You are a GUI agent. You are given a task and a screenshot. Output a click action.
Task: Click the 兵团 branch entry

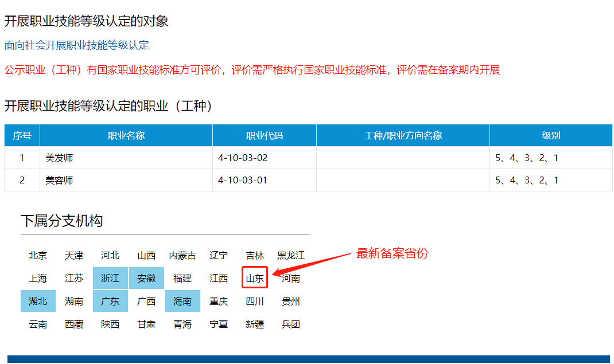coord(291,324)
